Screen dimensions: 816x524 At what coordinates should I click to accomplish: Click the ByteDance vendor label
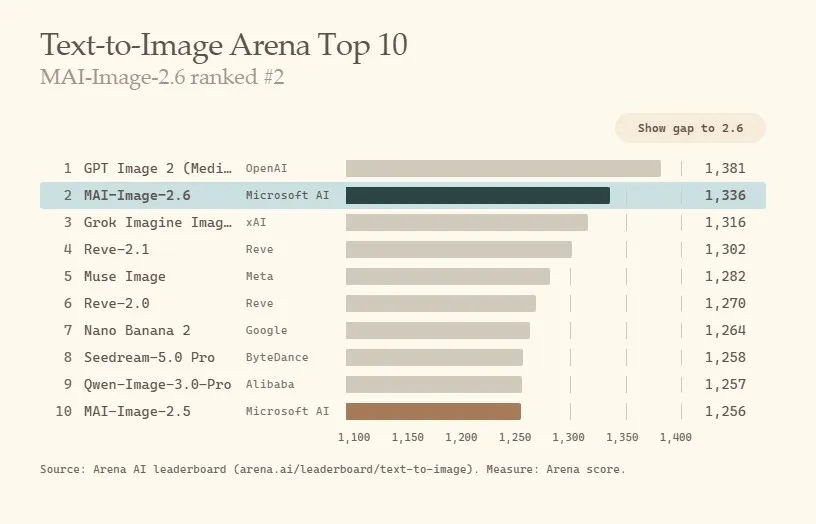tap(277, 357)
